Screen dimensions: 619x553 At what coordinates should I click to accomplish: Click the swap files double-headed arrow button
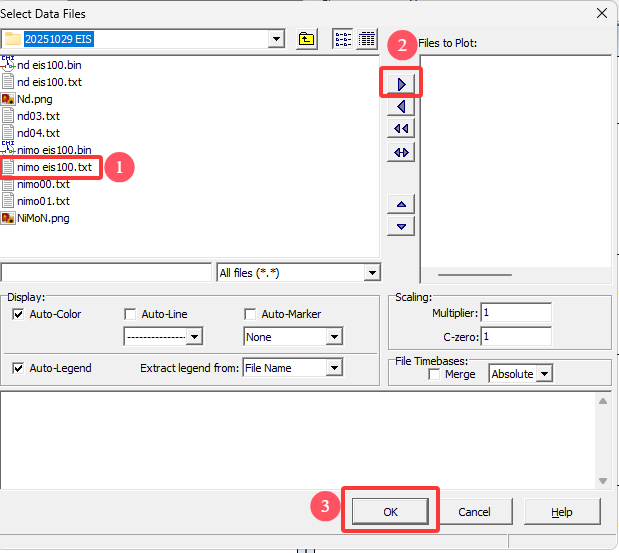(401, 152)
